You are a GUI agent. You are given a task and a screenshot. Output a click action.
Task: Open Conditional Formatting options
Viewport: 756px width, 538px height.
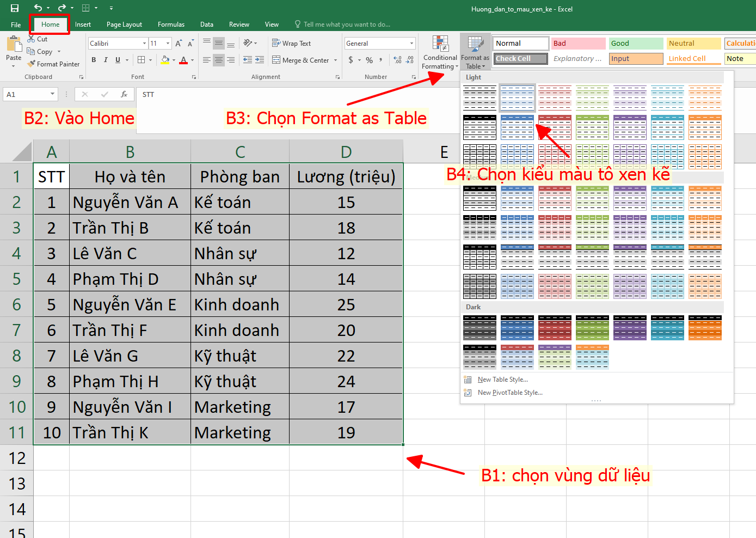tap(439, 52)
